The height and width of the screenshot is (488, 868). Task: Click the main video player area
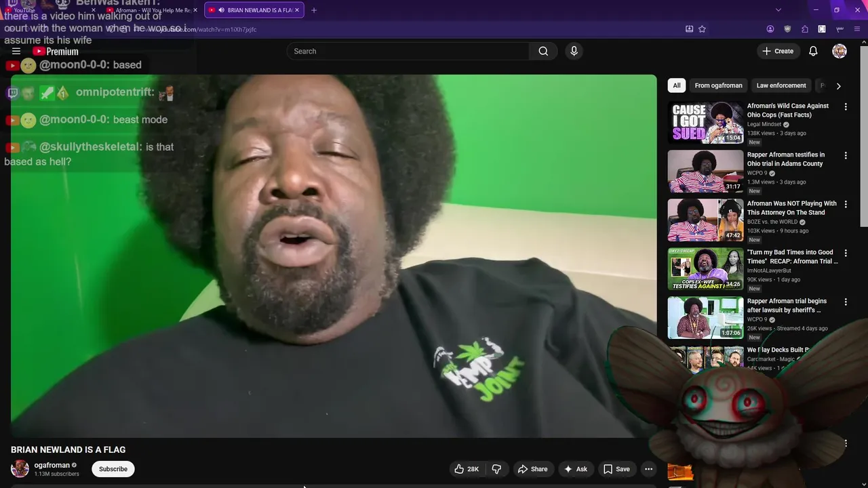tap(334, 256)
